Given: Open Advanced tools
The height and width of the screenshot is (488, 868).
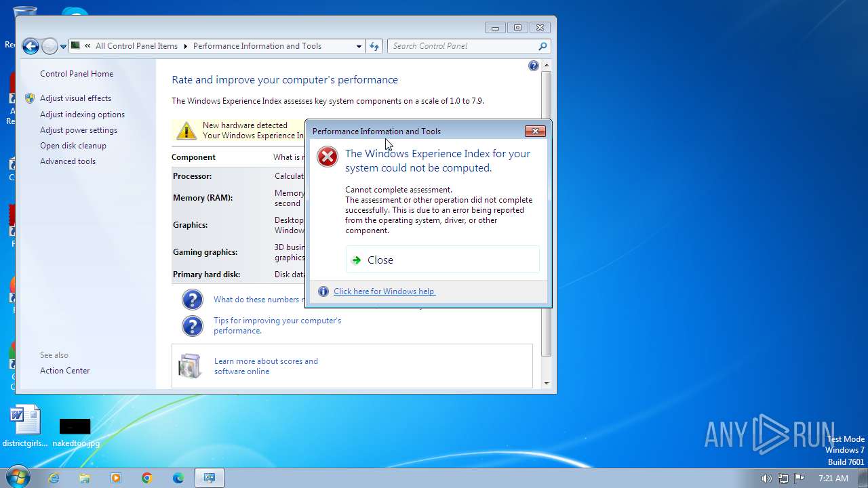Looking at the screenshot, I should pos(68,161).
